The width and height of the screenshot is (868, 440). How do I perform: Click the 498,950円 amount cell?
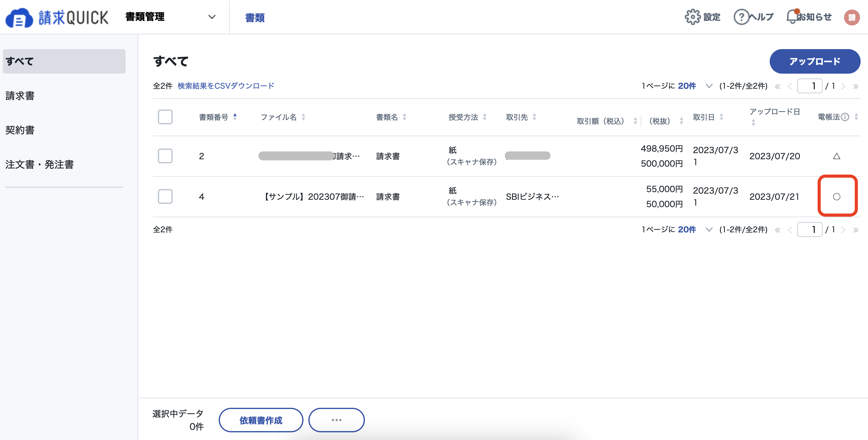(x=662, y=149)
